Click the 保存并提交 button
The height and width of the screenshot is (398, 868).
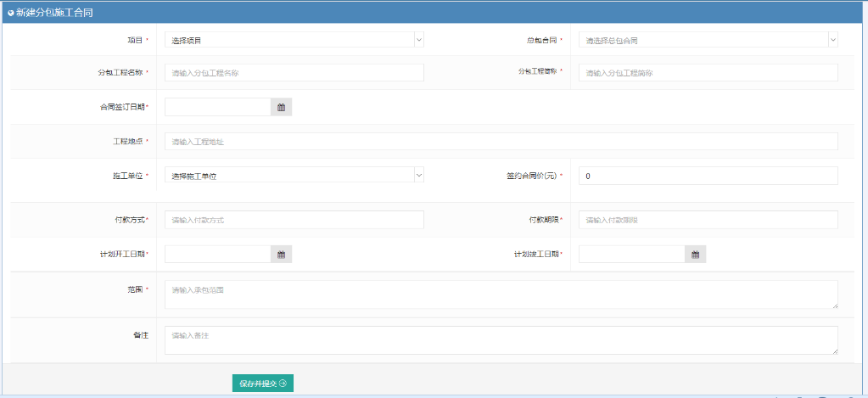pyautogui.click(x=262, y=384)
